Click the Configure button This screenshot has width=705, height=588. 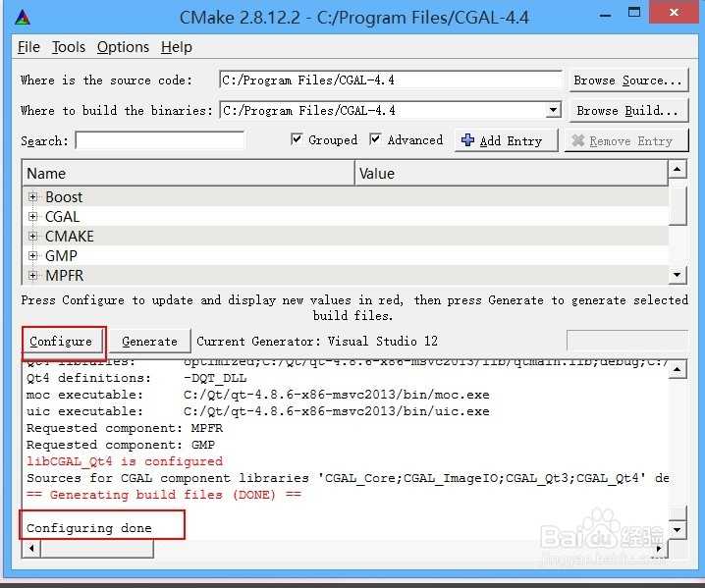click(x=61, y=342)
